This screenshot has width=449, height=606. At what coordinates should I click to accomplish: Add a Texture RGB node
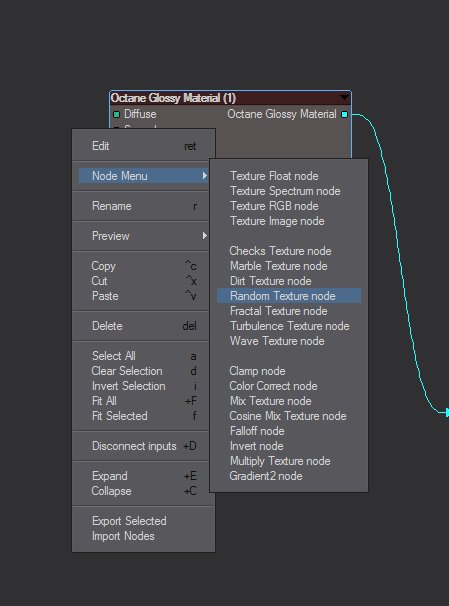pyautogui.click(x=289, y=206)
